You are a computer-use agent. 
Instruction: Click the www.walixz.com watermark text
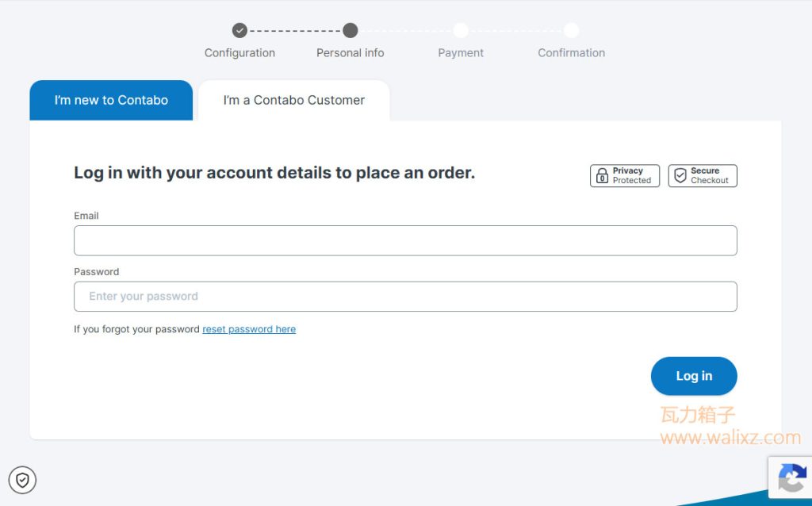[x=730, y=438]
